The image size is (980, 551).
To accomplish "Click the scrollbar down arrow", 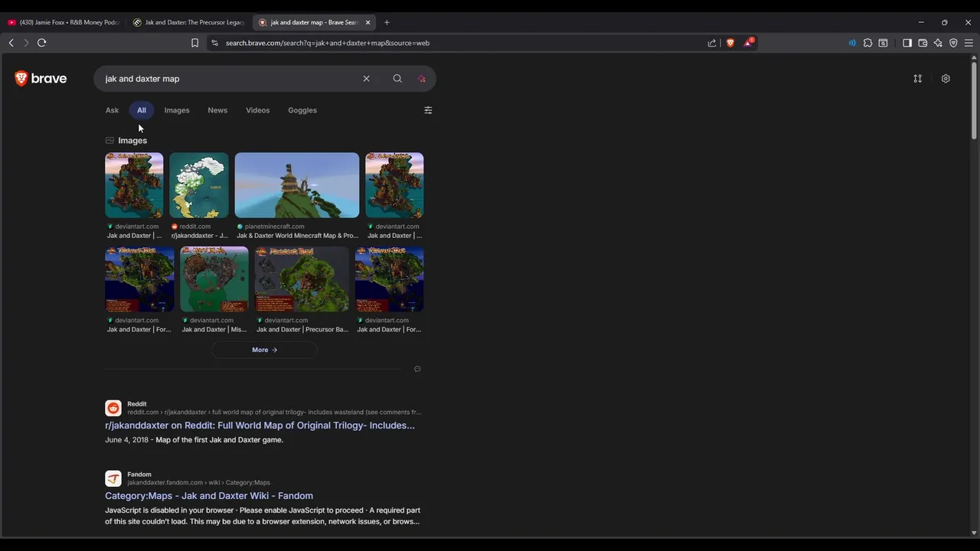I will click(x=974, y=533).
